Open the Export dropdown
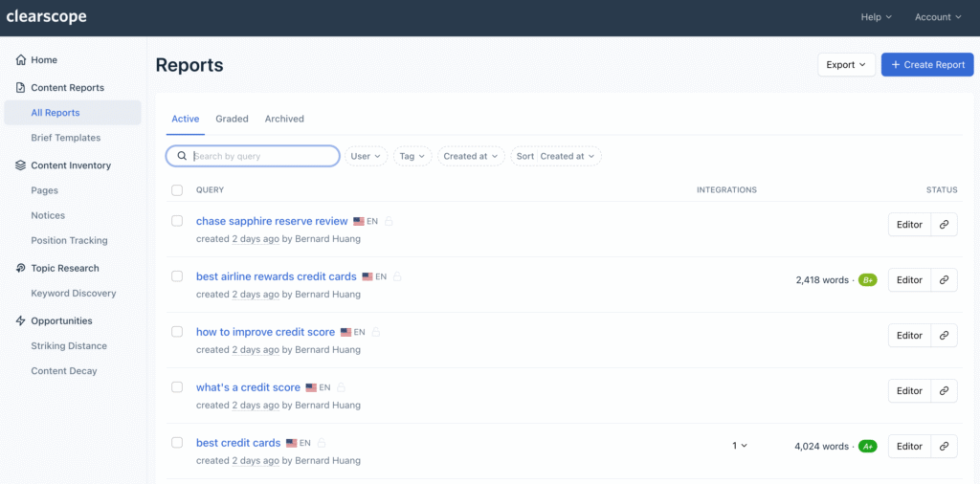This screenshot has height=484, width=980. [x=846, y=65]
